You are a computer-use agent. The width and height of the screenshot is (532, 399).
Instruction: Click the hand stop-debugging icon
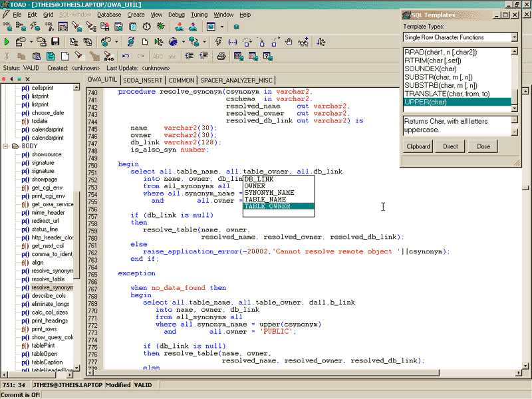[289, 42]
